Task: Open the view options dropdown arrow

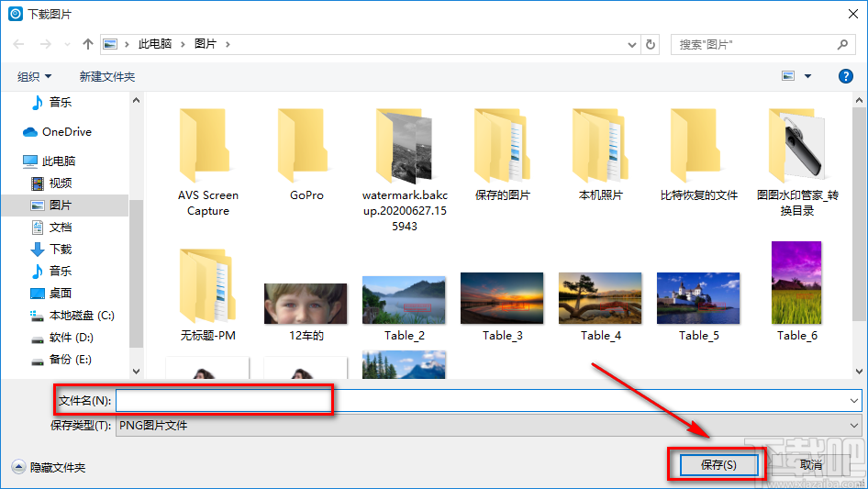Action: [807, 76]
